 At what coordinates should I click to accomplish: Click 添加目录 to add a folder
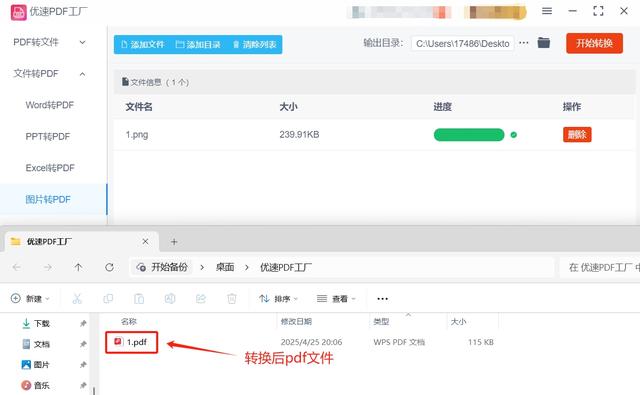tap(198, 44)
